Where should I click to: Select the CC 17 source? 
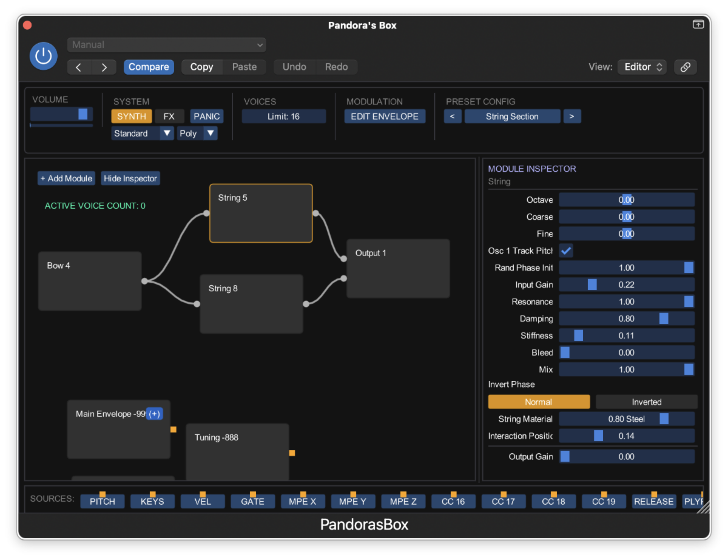(x=504, y=501)
